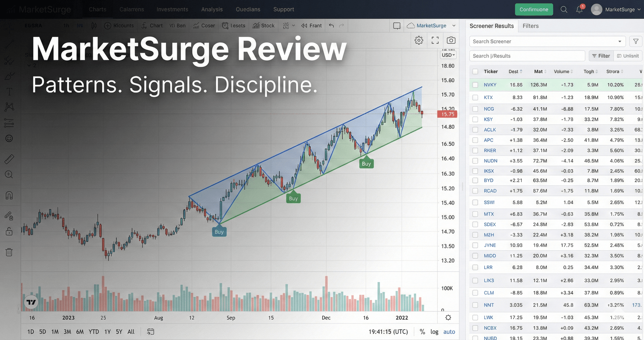Image resolution: width=644 pixels, height=340 pixels.
Task: Select the zoom-in magnifier tool
Action: pos(9,175)
